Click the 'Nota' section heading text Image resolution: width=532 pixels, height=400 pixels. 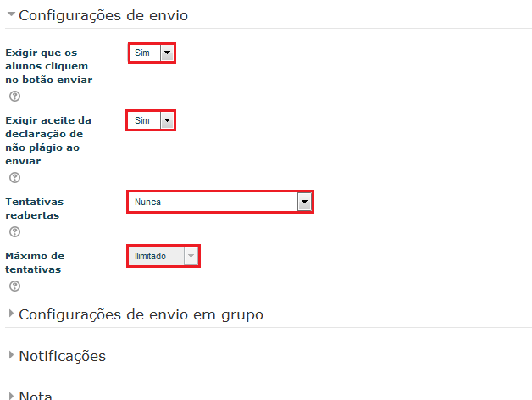click(x=35, y=395)
